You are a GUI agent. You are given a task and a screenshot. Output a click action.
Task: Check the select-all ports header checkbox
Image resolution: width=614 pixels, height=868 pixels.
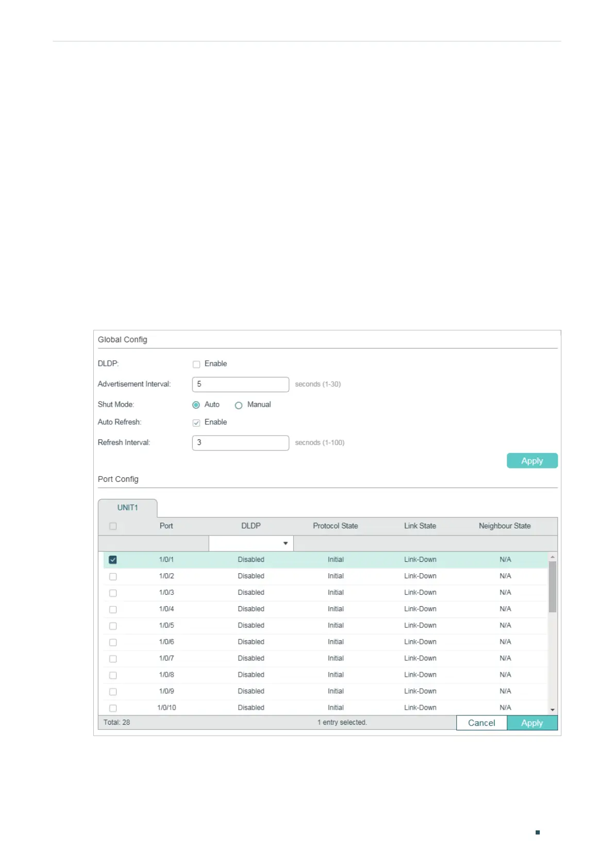point(113,526)
